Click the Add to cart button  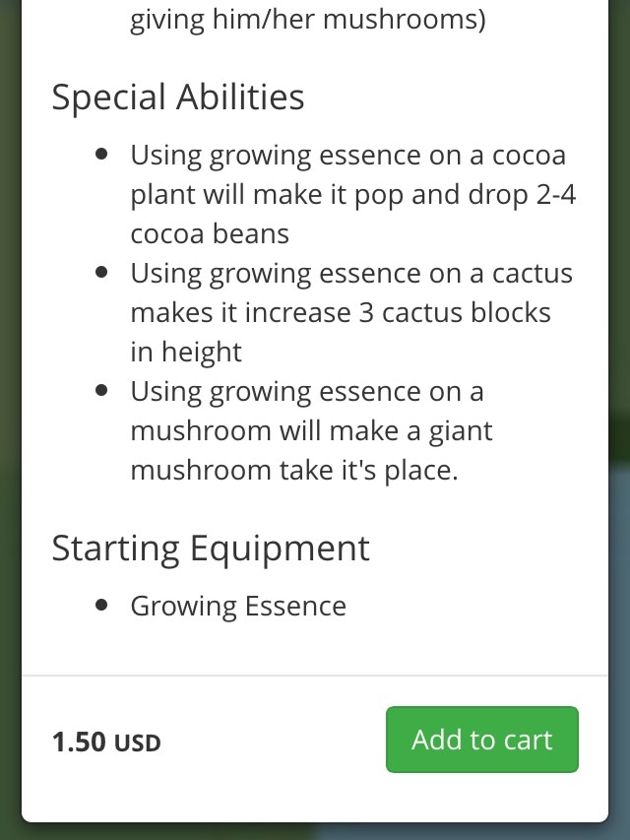tap(481, 740)
